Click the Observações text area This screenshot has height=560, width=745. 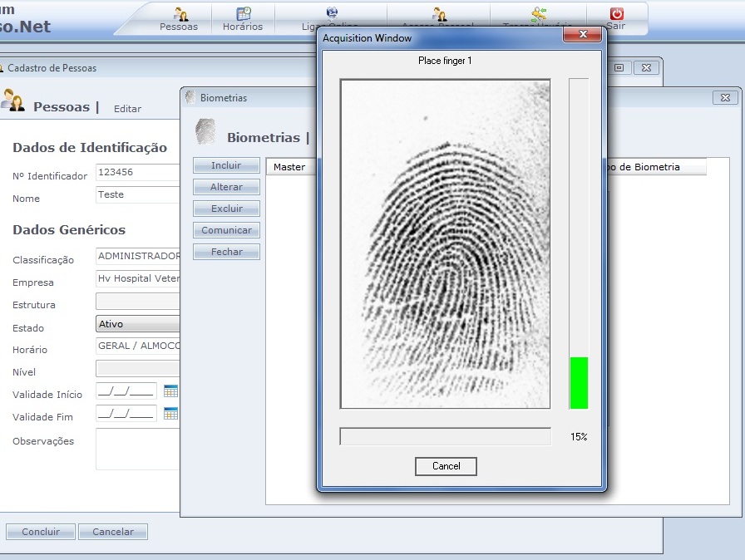[138, 449]
